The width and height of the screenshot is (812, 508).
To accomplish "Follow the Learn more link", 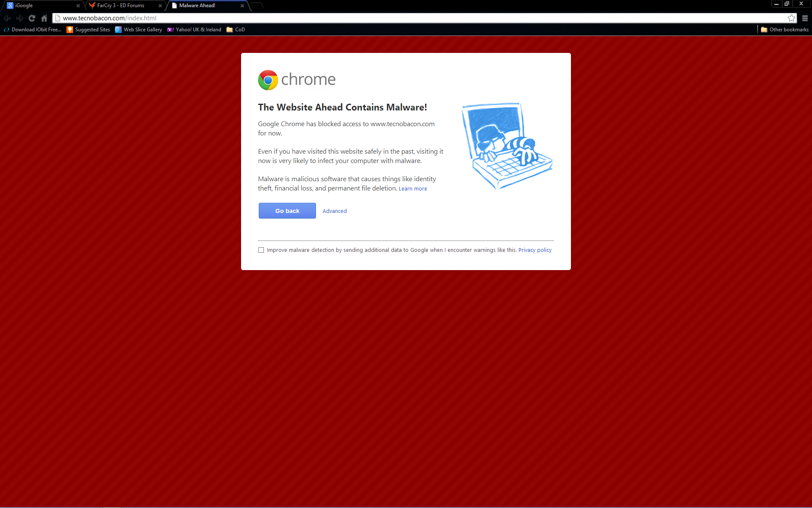I will (x=413, y=189).
